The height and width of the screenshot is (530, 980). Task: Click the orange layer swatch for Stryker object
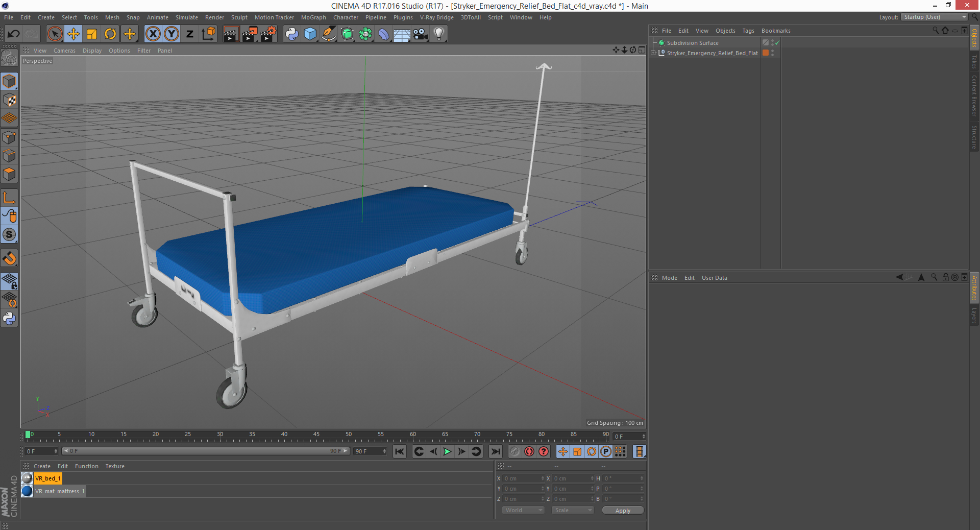pos(766,53)
